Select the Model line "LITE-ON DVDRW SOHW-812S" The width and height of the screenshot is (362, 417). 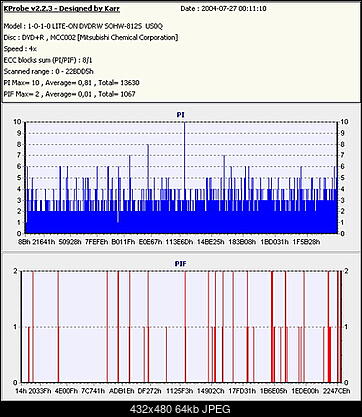83,26
